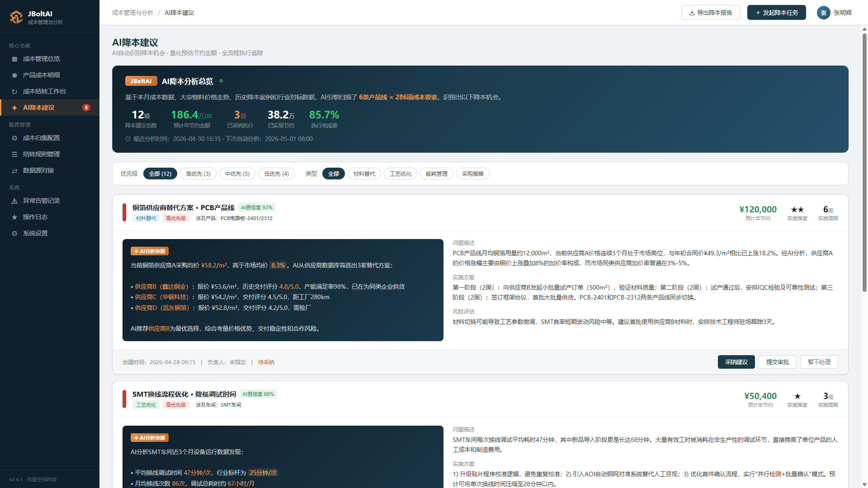The height and width of the screenshot is (488, 868).
Task: Click the vertical page scrollbar
Action: [x=864, y=163]
